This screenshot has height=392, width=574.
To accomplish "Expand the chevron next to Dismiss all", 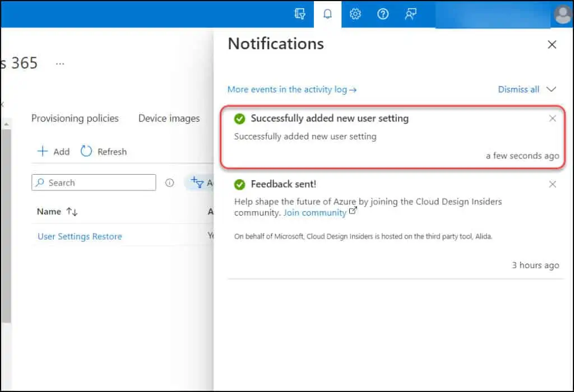I will [551, 89].
